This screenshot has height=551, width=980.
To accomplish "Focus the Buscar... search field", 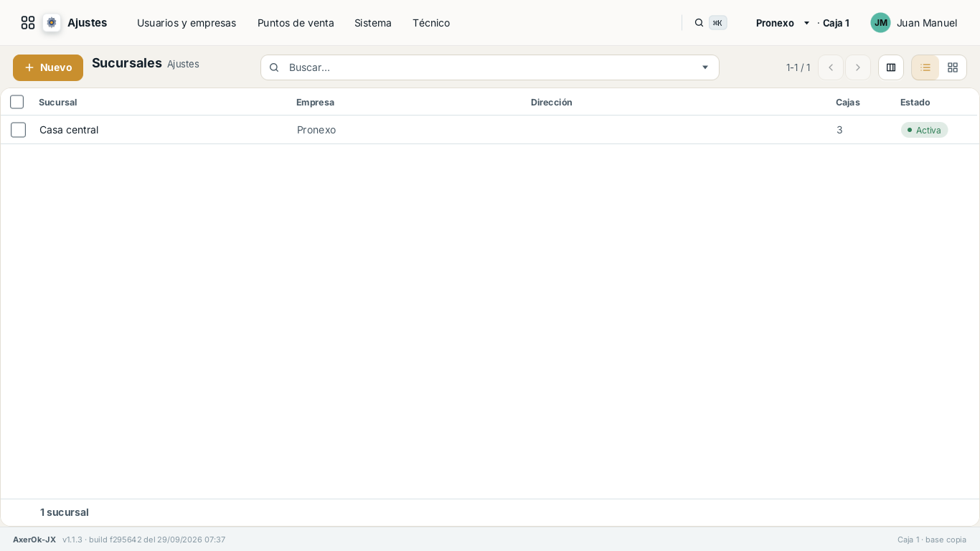I will [490, 67].
